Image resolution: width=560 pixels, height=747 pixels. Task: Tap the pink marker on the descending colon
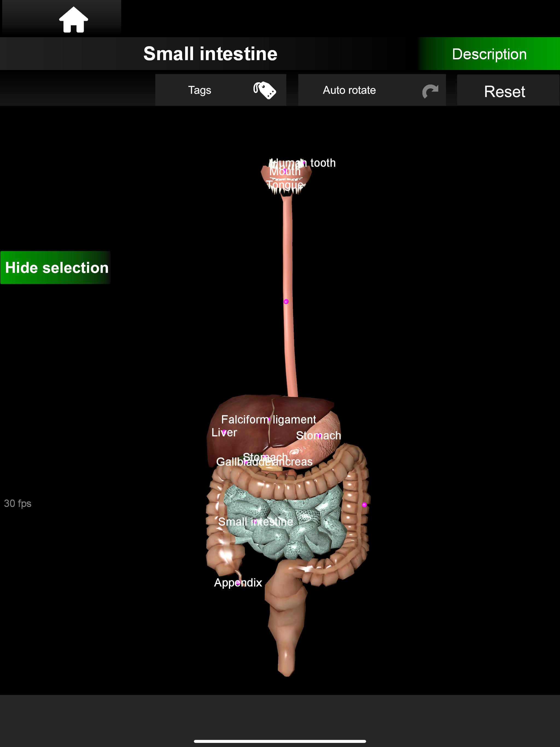pyautogui.click(x=364, y=505)
